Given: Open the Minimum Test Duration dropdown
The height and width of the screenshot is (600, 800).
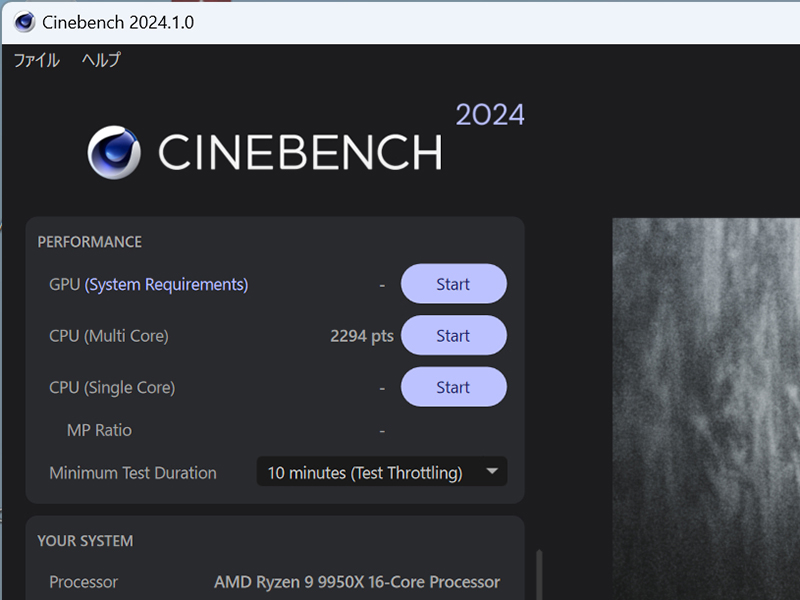Looking at the screenshot, I should (x=382, y=472).
